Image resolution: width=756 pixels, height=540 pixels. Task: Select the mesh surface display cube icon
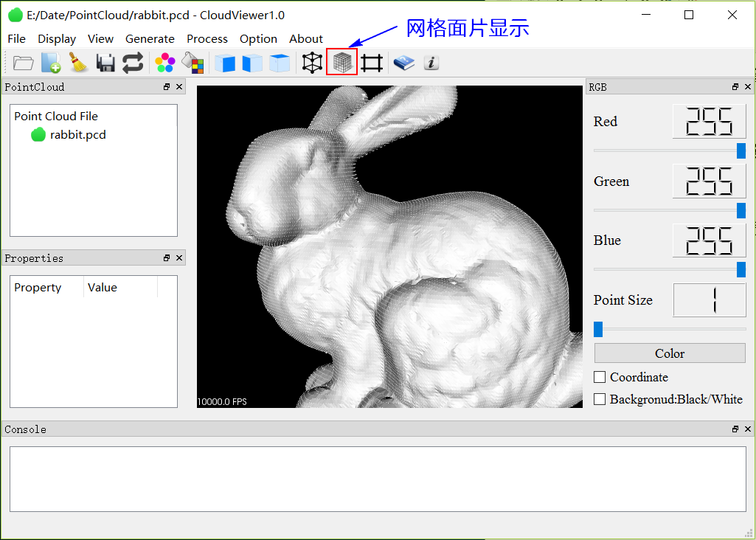point(341,63)
